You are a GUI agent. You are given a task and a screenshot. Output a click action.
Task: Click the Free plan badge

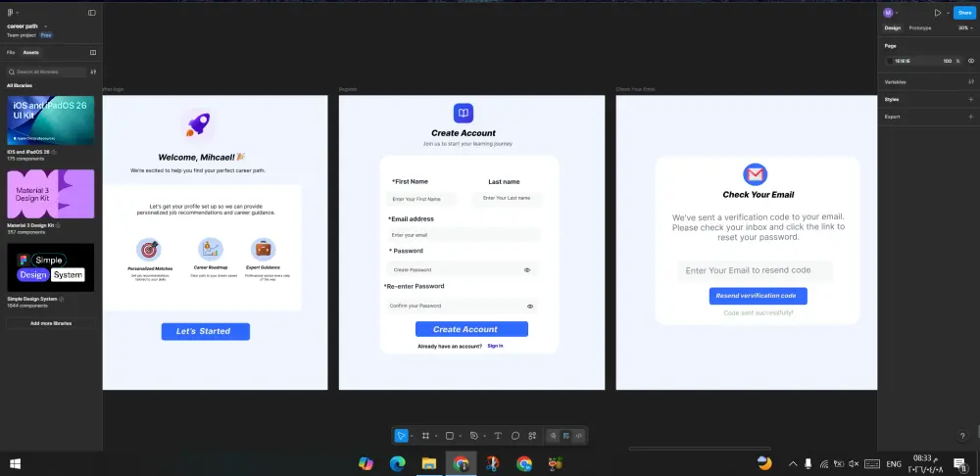tap(46, 35)
